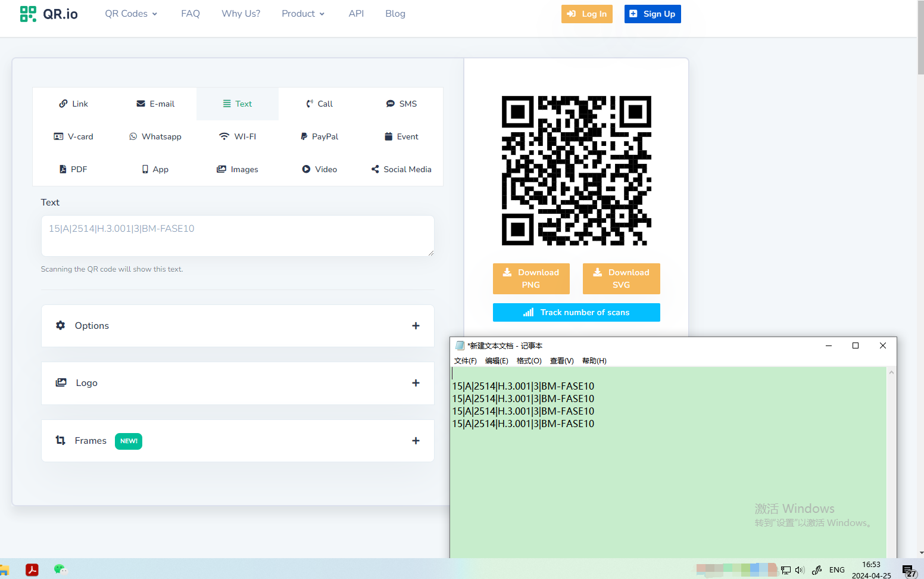Image resolution: width=924 pixels, height=579 pixels.
Task: Click the network icon in system tray
Action: coord(786,570)
